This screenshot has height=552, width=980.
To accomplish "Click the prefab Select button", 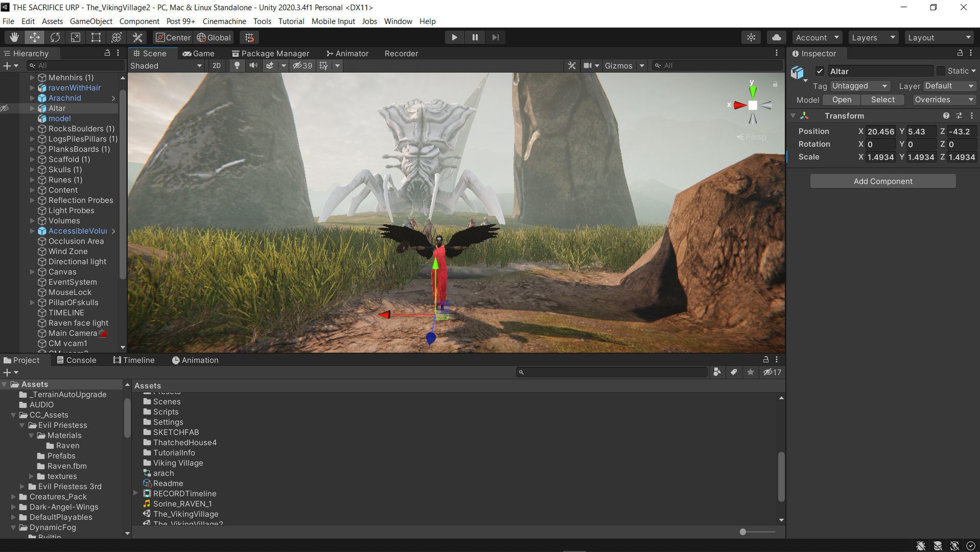I will coord(882,100).
